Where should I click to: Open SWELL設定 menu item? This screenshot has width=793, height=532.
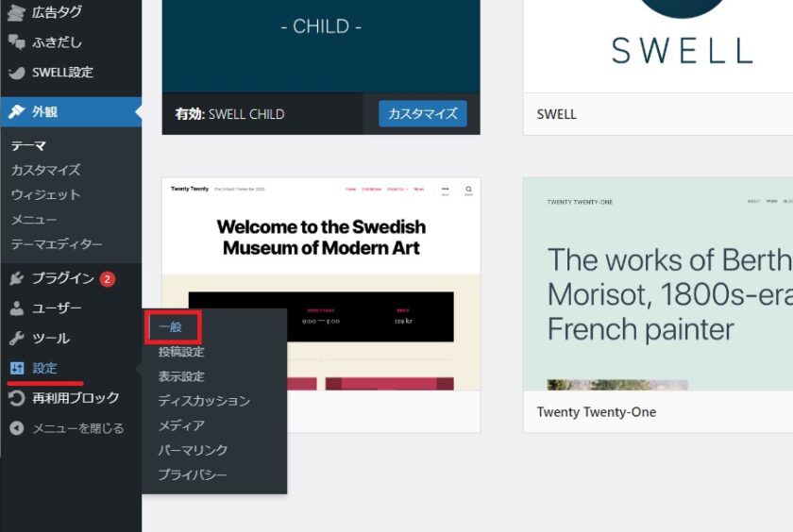(x=71, y=73)
